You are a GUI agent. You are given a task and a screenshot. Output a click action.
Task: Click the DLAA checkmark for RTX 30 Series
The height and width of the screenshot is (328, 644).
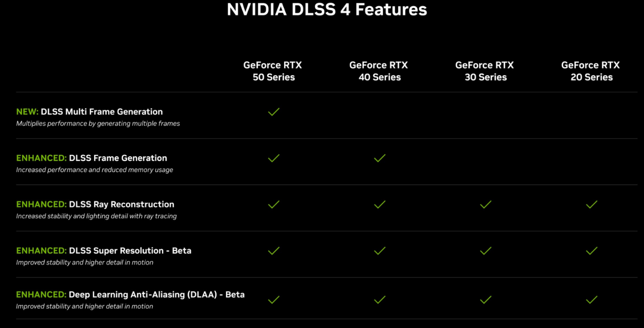point(485,300)
